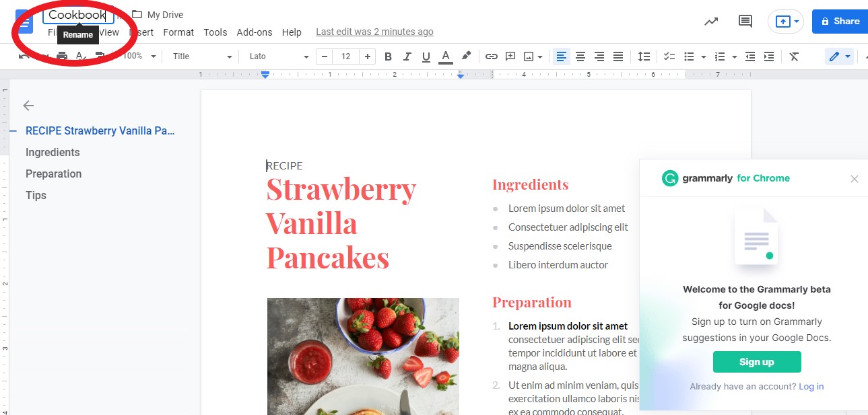This screenshot has width=868, height=415.
Task: Open the line spacing options
Action: point(643,56)
